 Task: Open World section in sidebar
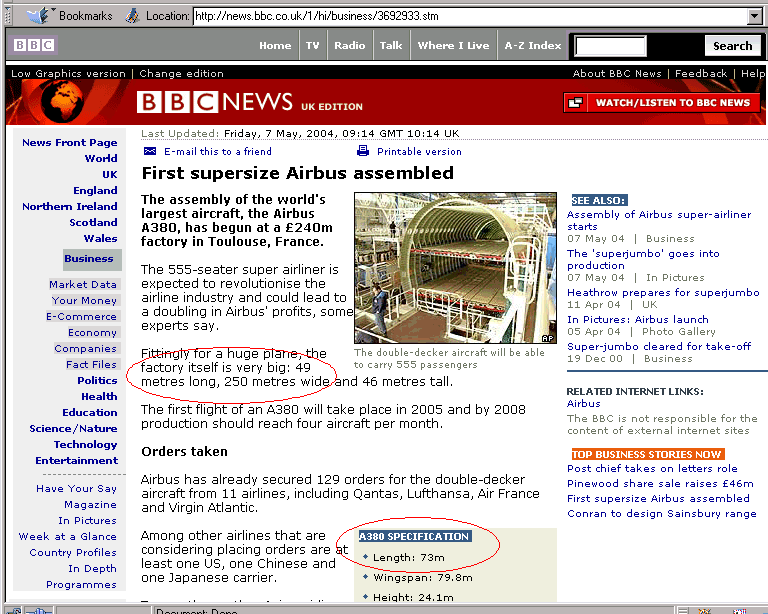(101, 158)
